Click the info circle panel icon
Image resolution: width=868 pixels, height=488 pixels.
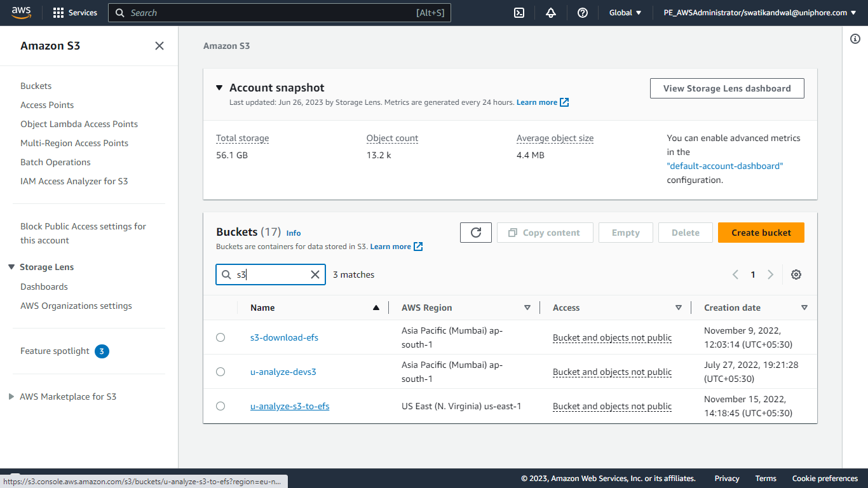point(855,39)
